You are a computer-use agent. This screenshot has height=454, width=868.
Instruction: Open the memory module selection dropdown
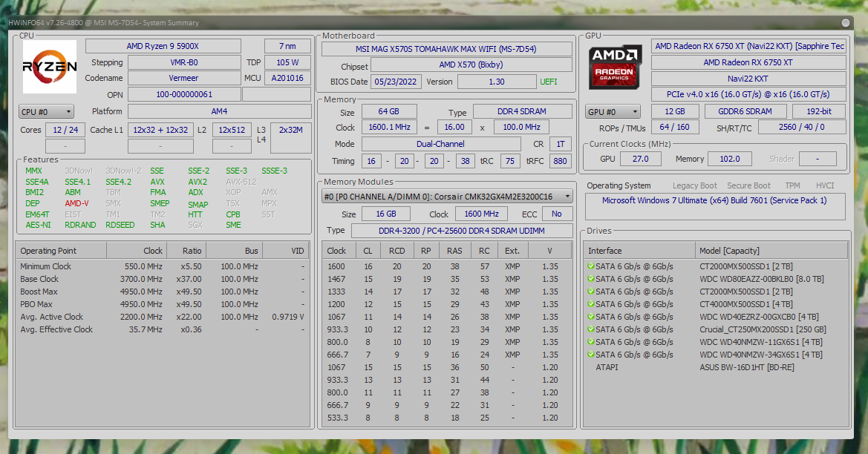pos(447,197)
